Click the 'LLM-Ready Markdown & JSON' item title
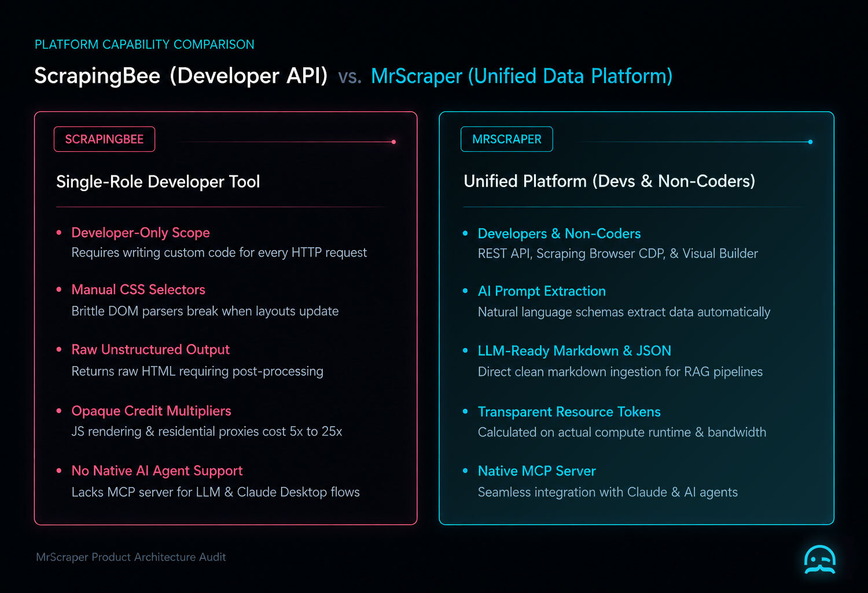The height and width of the screenshot is (593, 868). click(x=575, y=351)
